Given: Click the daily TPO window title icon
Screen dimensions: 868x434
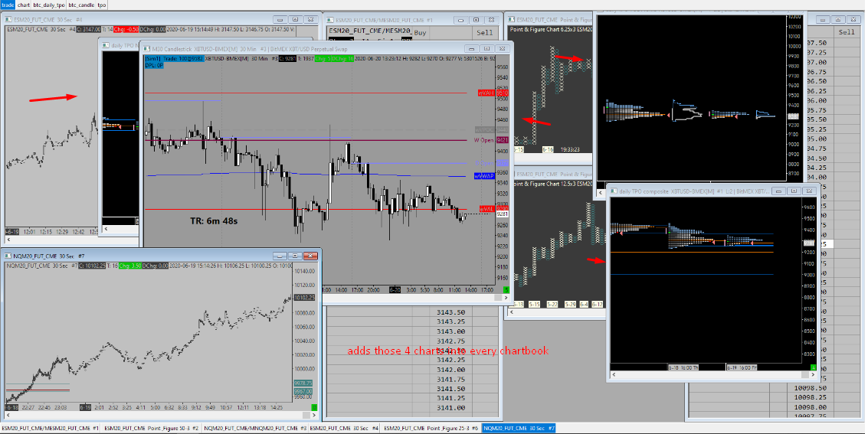Looking at the screenshot, I should click(106, 46).
